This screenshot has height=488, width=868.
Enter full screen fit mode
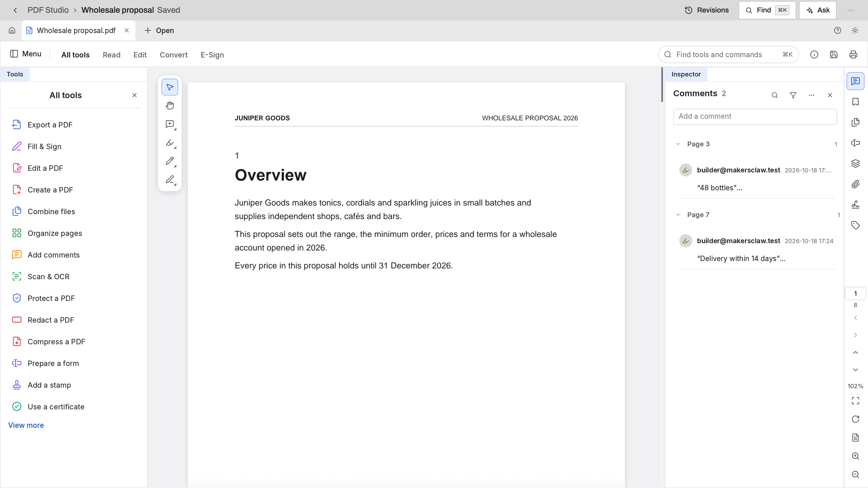point(855,400)
